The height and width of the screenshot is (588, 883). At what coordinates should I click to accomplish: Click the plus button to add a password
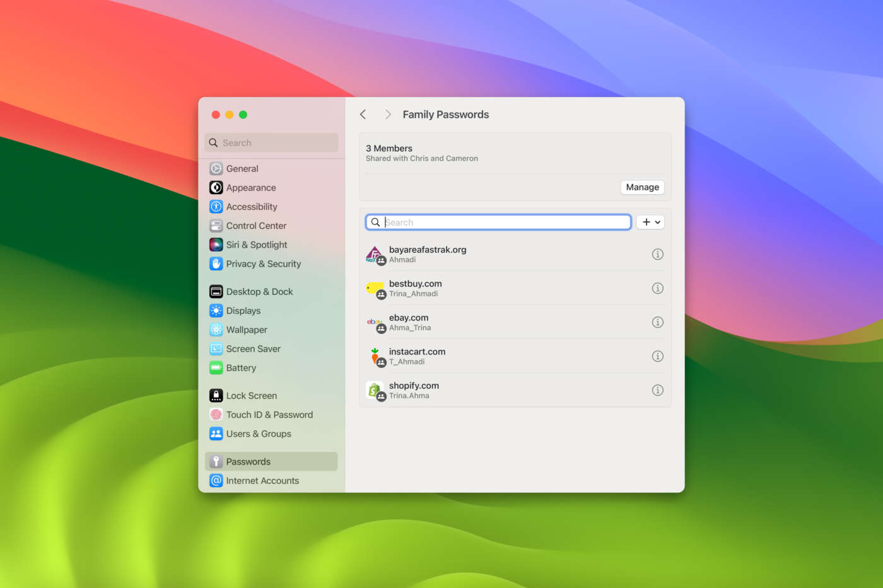coord(646,222)
